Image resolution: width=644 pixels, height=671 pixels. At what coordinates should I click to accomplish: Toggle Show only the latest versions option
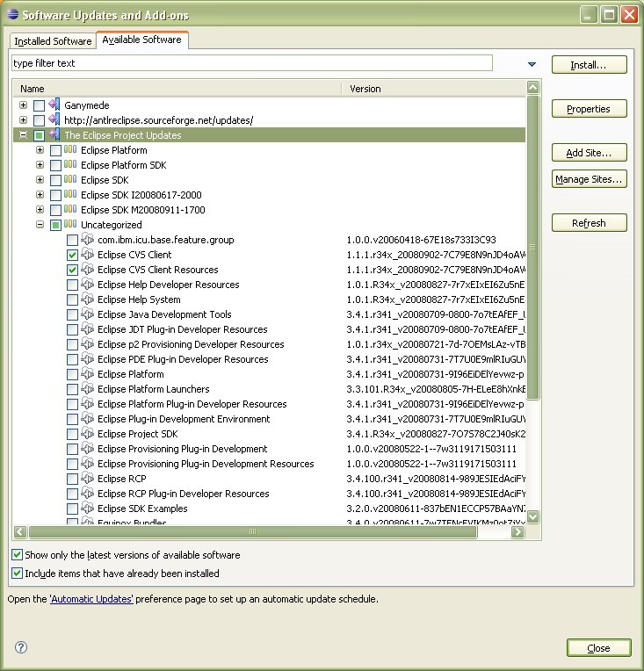coord(18,555)
